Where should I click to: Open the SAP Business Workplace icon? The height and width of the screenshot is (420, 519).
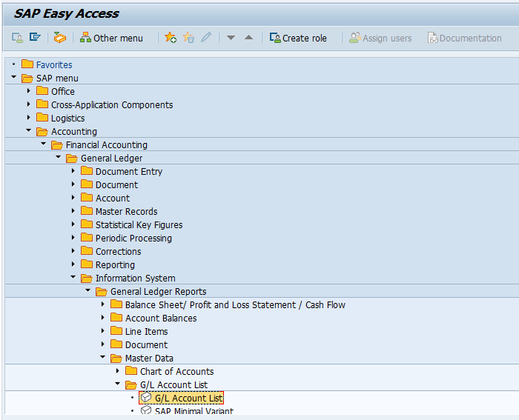(x=60, y=38)
